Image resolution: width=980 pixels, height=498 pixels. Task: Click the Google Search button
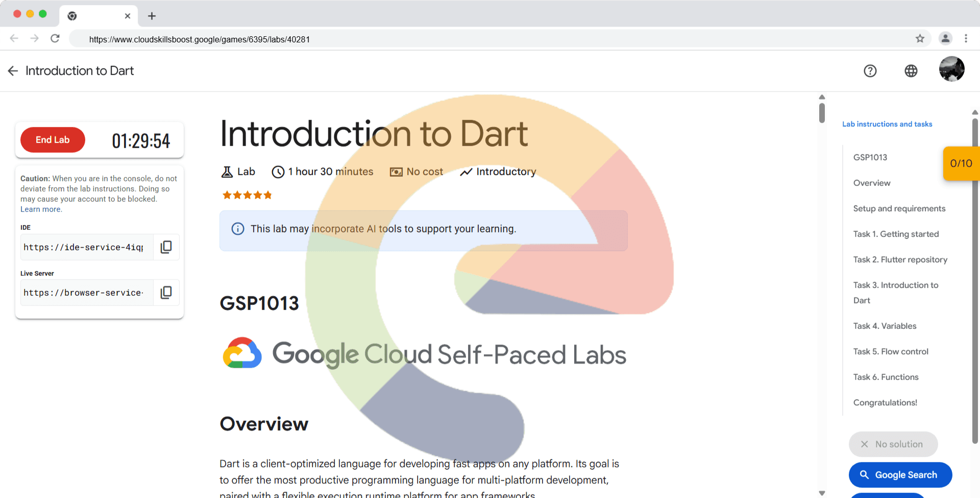tap(900, 475)
